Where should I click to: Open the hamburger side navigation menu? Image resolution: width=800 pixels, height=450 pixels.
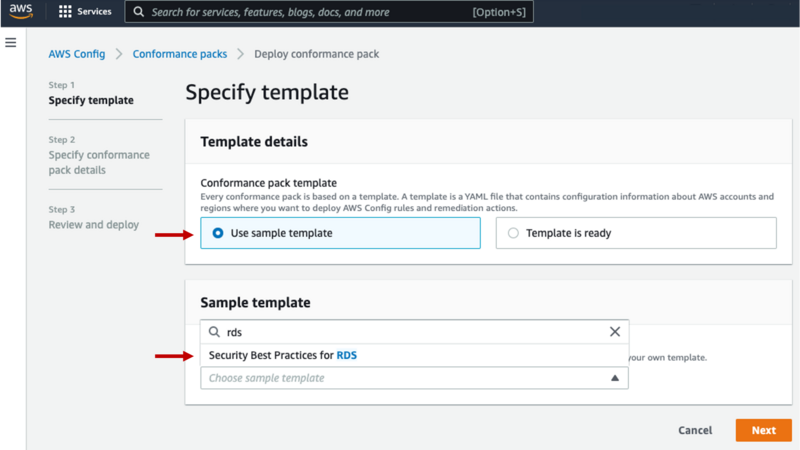click(11, 42)
